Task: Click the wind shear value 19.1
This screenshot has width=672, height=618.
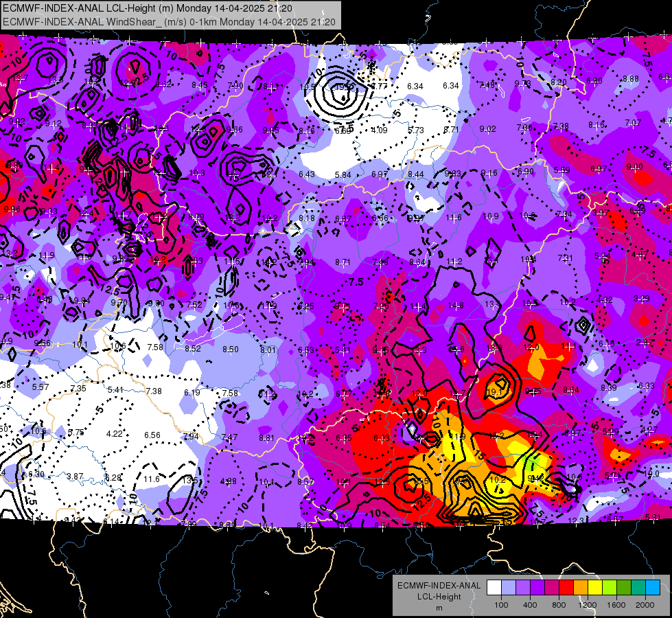Action: (x=494, y=392)
